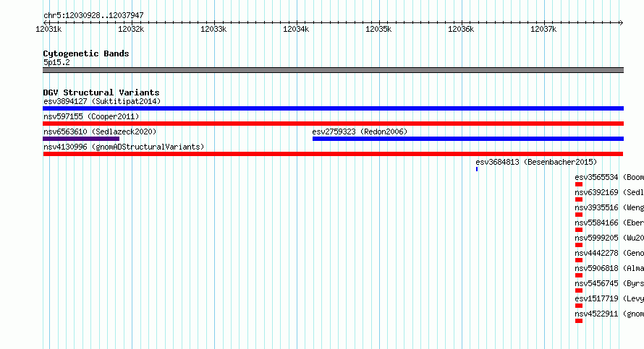Select the nsv6392169 variant label
The image size is (644, 349).
coord(609,192)
